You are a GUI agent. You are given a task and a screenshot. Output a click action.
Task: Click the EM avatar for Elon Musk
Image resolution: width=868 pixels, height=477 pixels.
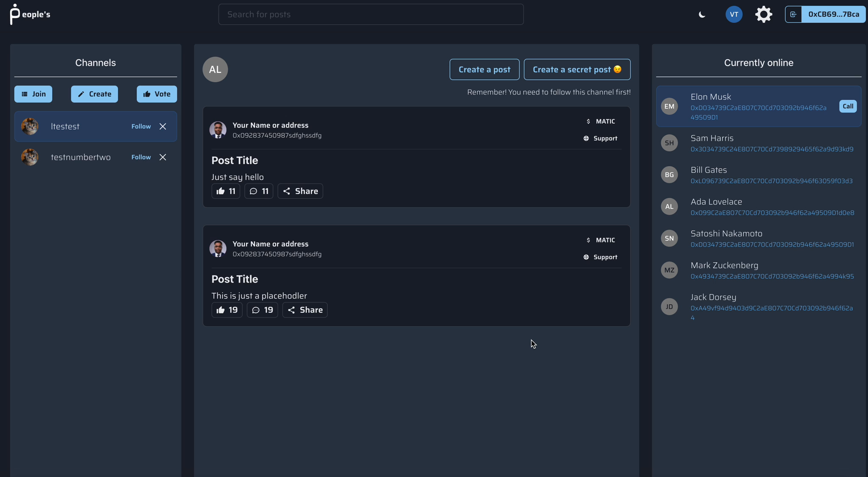point(669,106)
